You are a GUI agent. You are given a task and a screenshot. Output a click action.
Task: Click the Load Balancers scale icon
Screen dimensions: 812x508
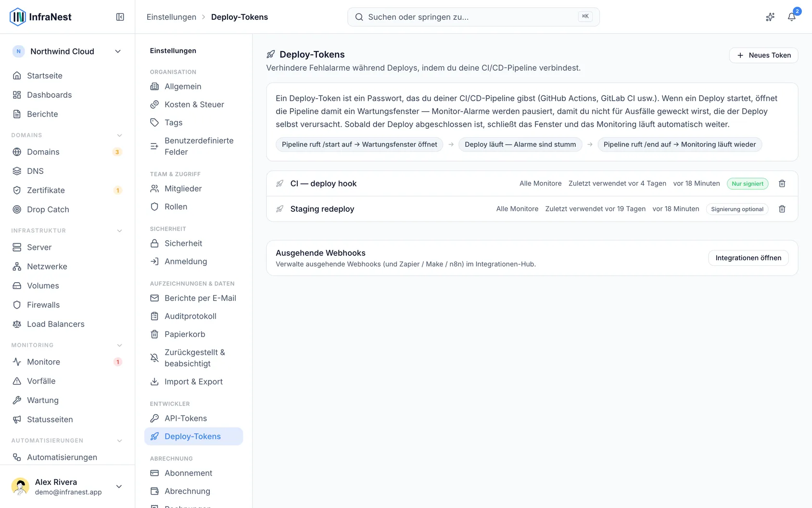pos(17,324)
